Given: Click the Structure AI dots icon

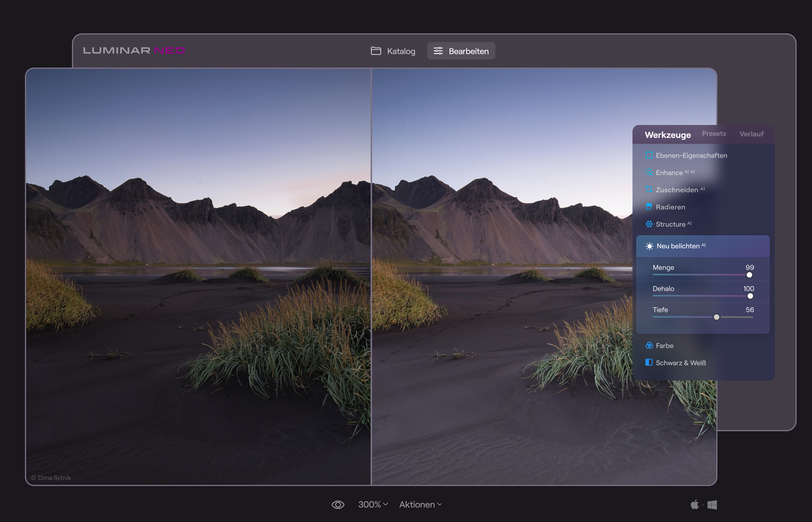Looking at the screenshot, I should coord(649,224).
